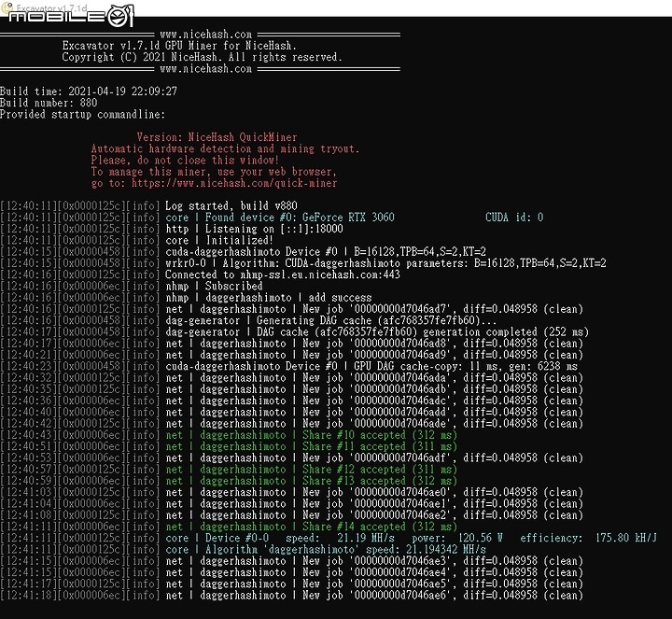Click New job '00000000d7046ae3' line
This screenshot has height=619, width=672.
tap(374, 561)
